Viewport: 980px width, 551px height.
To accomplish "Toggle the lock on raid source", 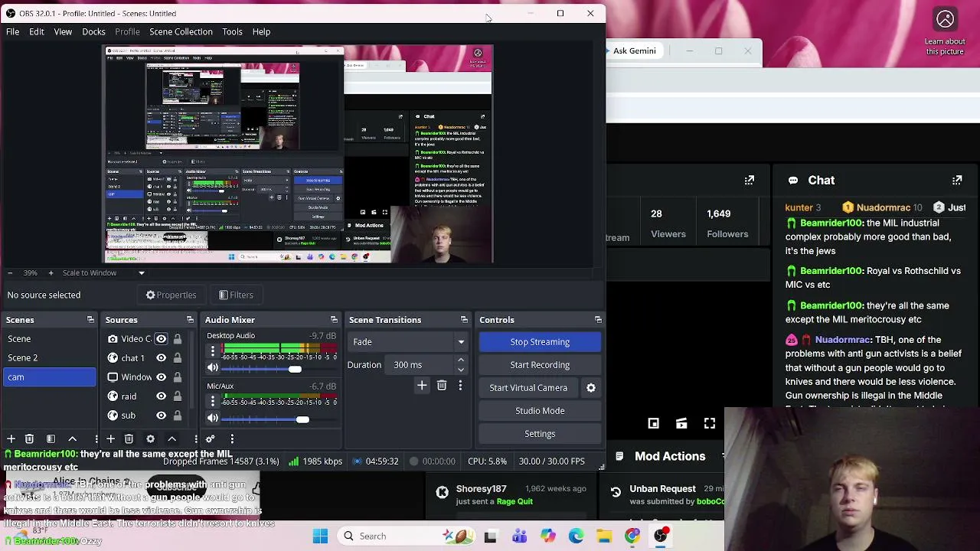I will (x=178, y=396).
